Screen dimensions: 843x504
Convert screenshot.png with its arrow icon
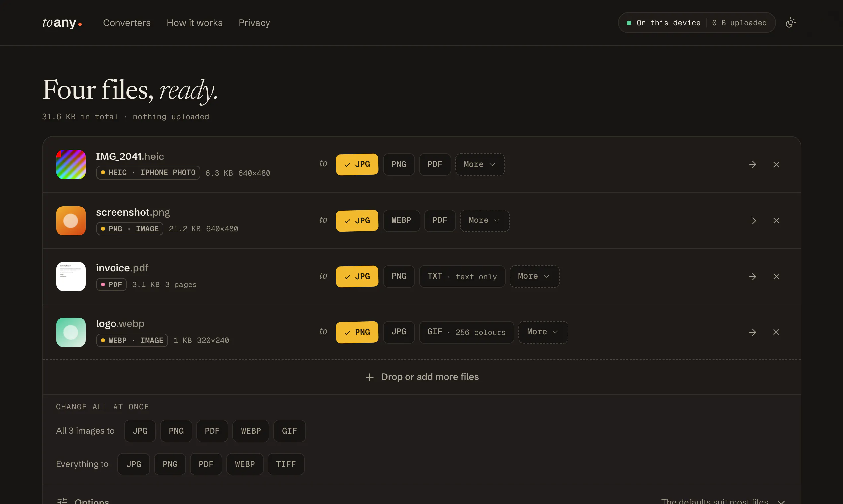(753, 221)
